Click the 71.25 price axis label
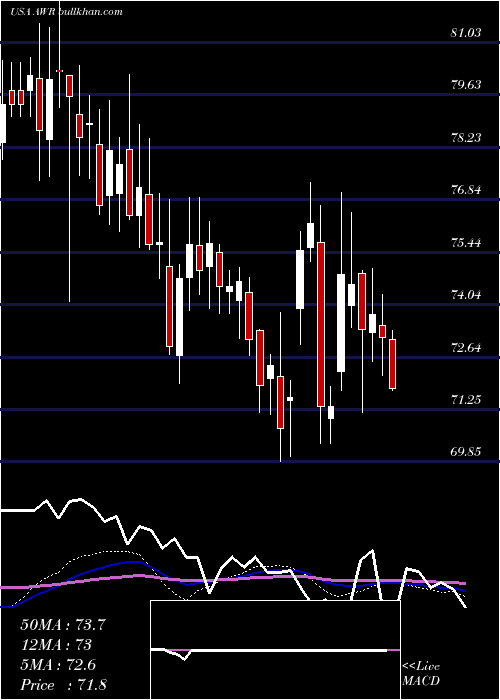 coord(466,400)
